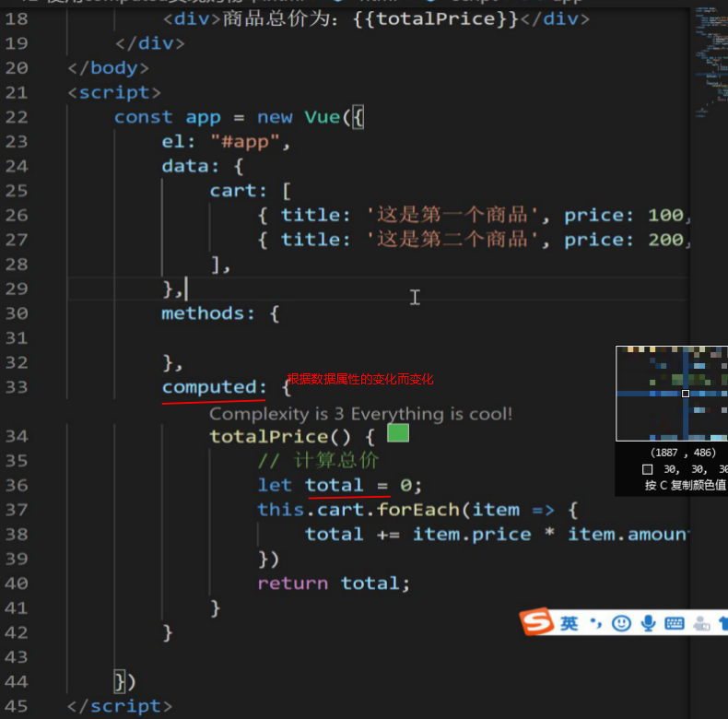This screenshot has height=719, width=728.
Task: Click the "return" keyword on line 40
Action: click(293, 583)
